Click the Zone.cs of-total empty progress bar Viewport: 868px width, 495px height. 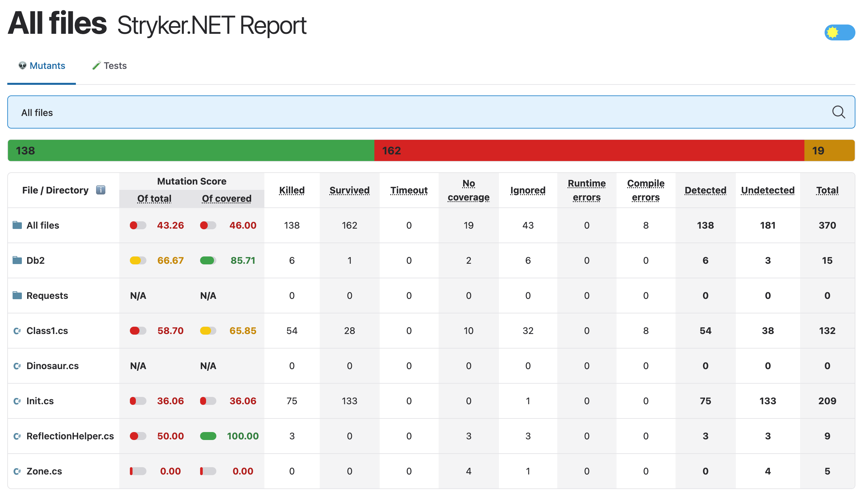click(x=138, y=471)
